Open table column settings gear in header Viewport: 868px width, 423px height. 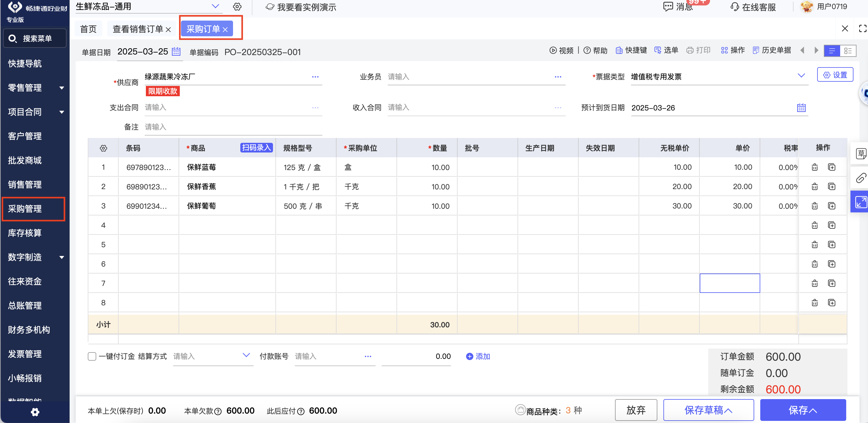pyautogui.click(x=104, y=148)
